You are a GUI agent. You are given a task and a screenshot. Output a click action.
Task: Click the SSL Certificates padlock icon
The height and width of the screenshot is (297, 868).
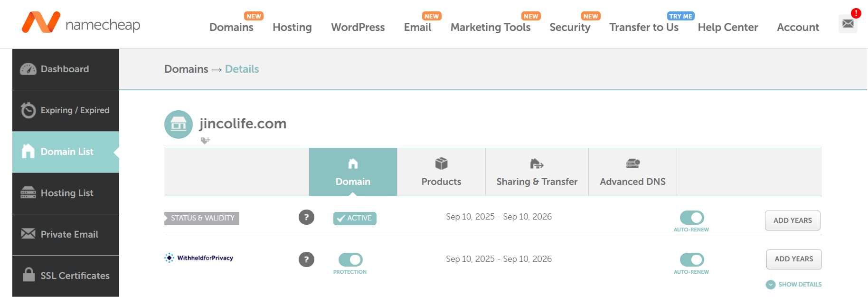[29, 274]
